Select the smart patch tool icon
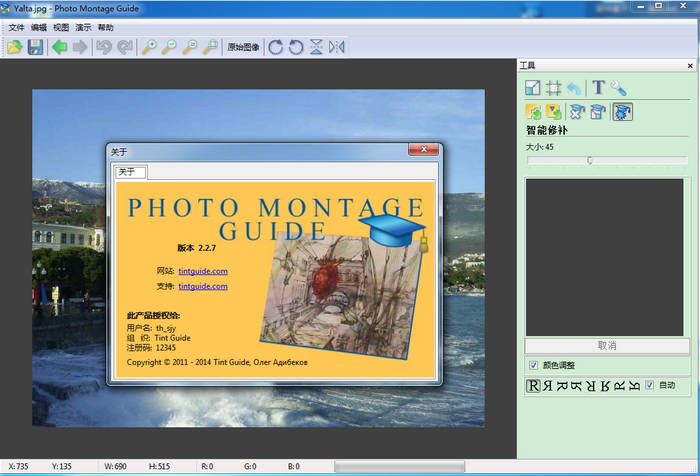The width and height of the screenshot is (700, 476). click(622, 112)
